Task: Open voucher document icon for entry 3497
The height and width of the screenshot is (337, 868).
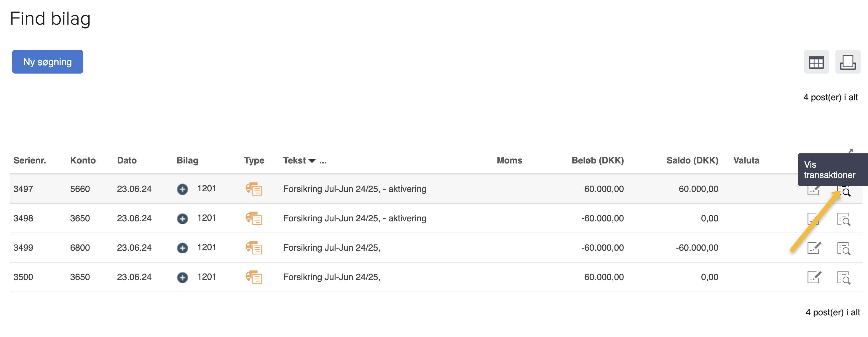Action: pos(253,189)
